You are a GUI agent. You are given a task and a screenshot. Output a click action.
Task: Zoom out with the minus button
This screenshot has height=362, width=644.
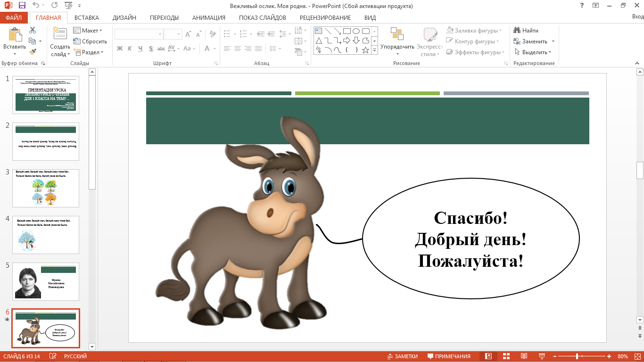tap(555, 356)
